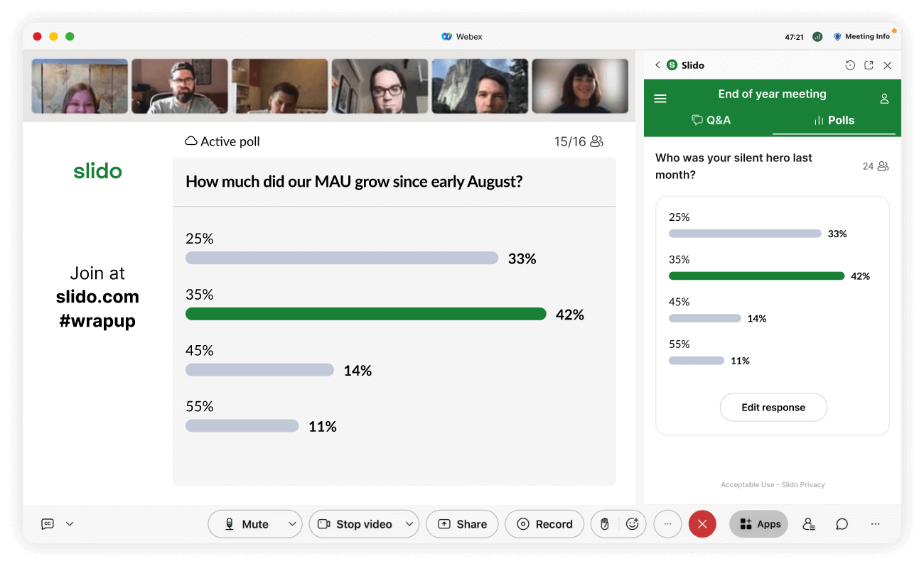Select the Polls tab
The image size is (924, 566).
click(834, 120)
